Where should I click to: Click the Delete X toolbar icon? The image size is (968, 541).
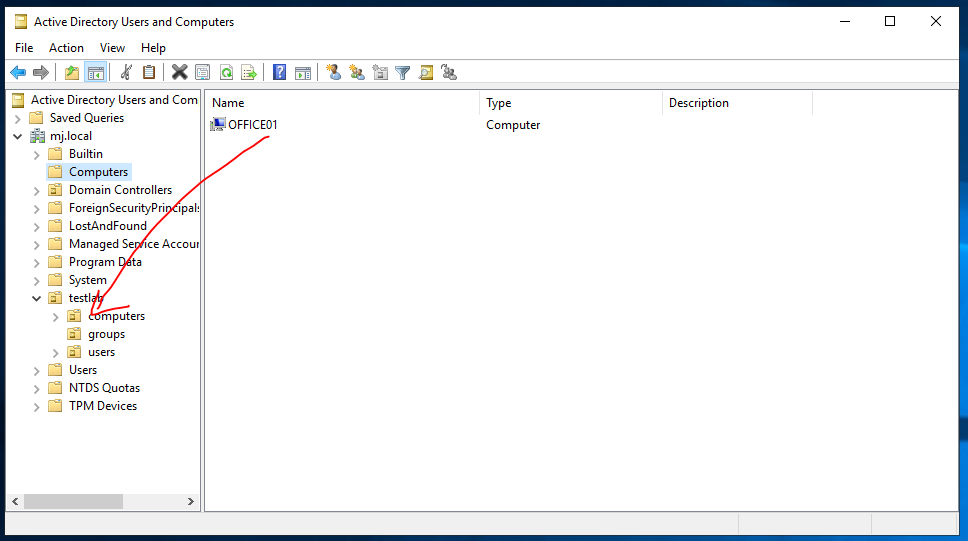180,73
